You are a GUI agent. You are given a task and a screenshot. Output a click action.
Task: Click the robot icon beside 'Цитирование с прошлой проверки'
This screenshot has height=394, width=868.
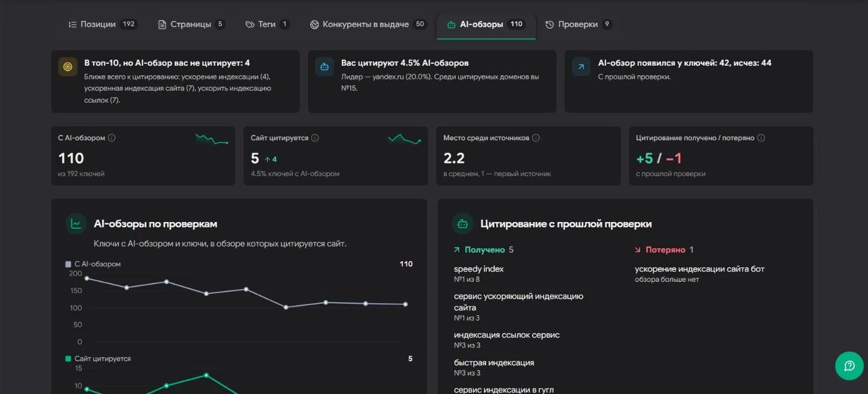(x=462, y=224)
